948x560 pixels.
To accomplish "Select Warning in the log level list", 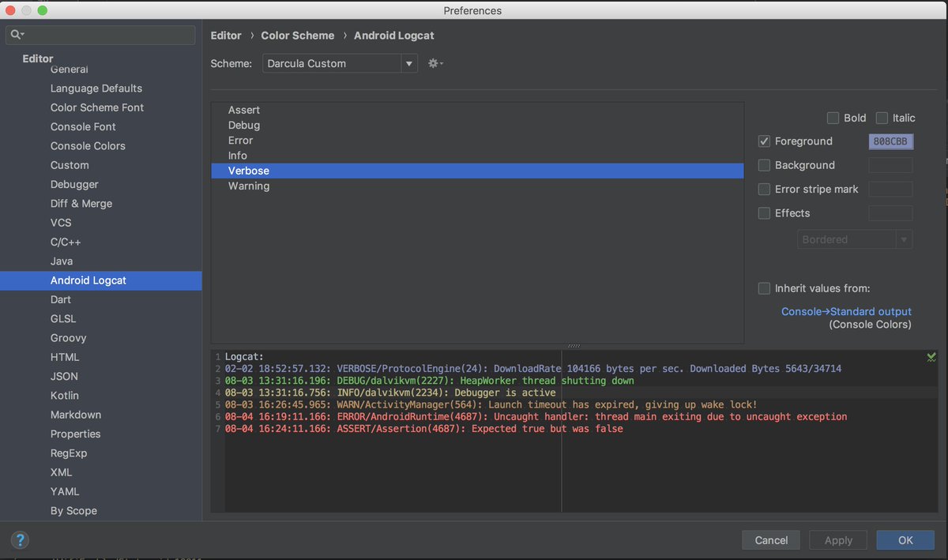I will [x=477, y=186].
